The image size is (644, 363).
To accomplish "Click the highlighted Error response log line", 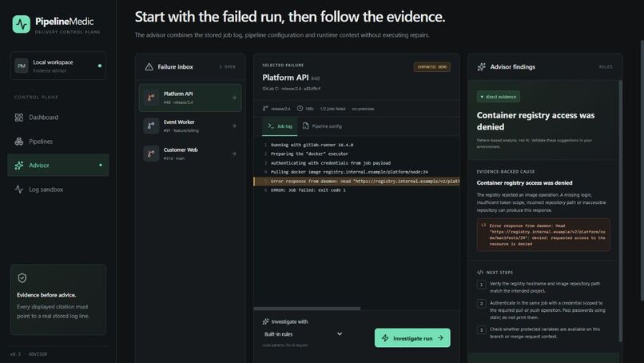I will [x=356, y=181].
